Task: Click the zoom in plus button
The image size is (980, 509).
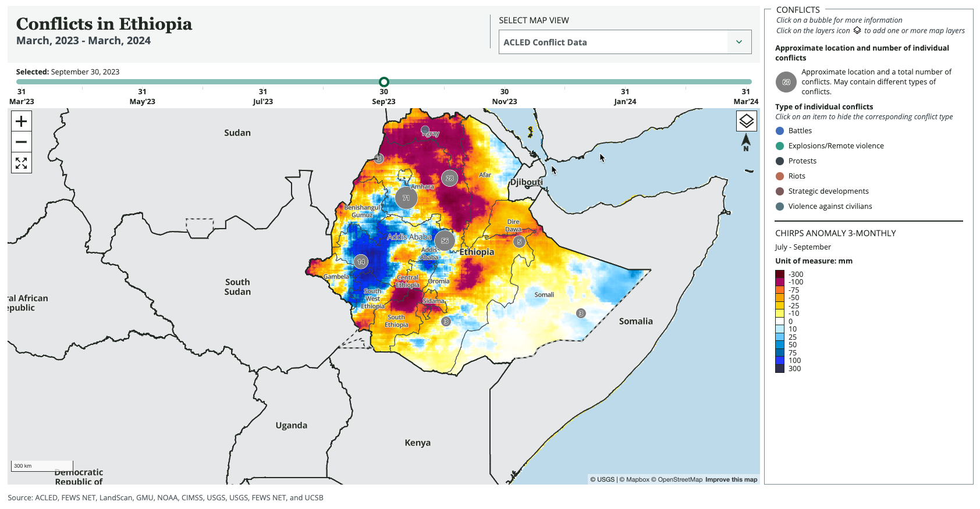Action: (x=22, y=122)
